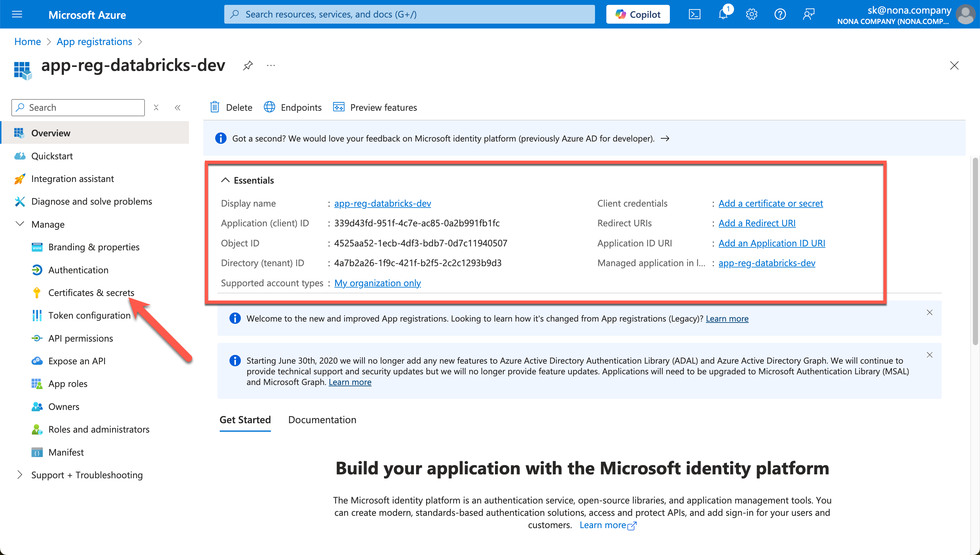This screenshot has width=980, height=555.
Task: Pin app-reg-databricks-dev to dashboard
Action: 248,65
